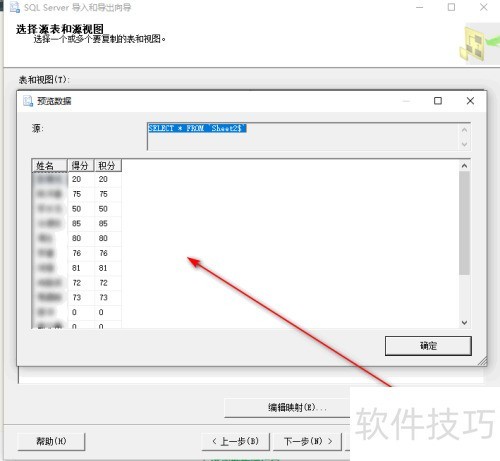Click the 帮助(H) button
500x461 pixels.
click(51, 441)
